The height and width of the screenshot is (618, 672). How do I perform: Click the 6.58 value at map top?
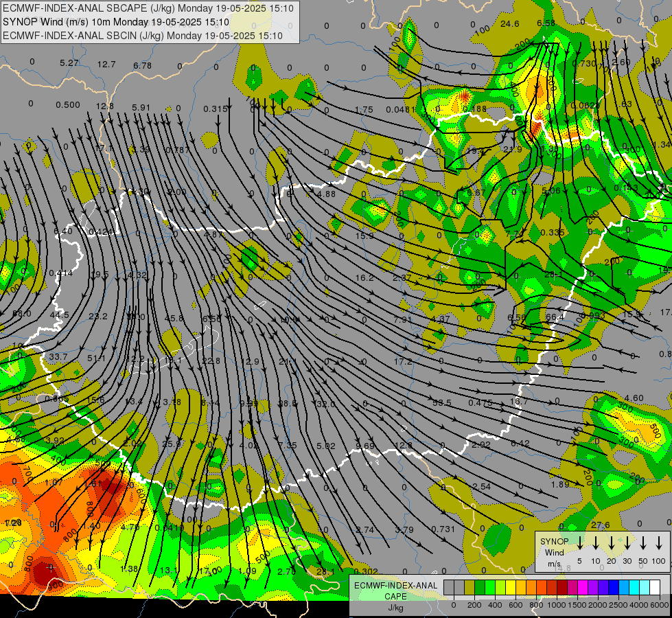click(x=546, y=23)
